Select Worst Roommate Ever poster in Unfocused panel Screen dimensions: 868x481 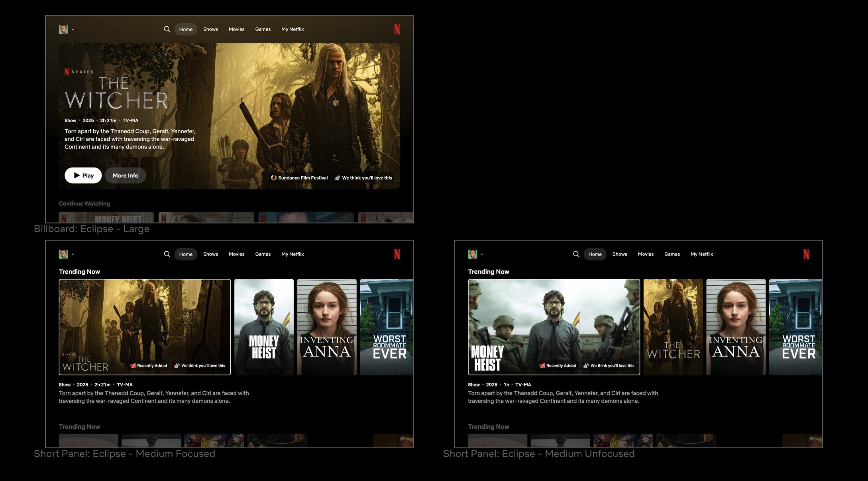point(795,327)
